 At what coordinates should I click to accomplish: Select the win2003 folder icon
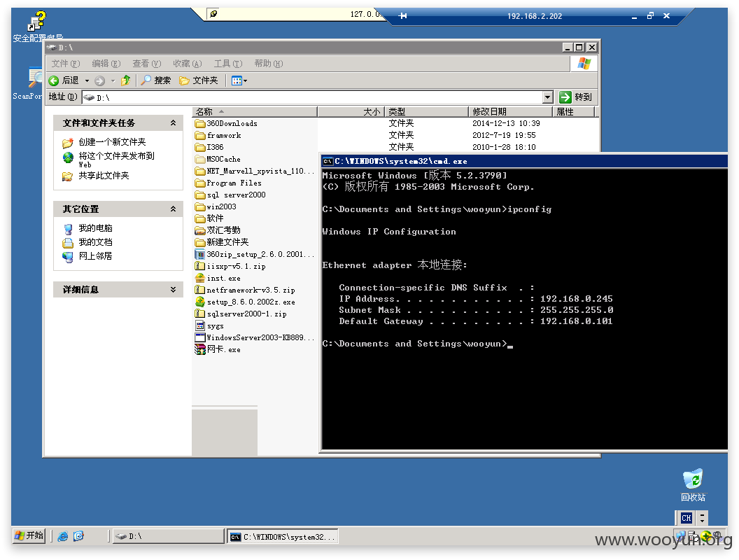pos(200,206)
